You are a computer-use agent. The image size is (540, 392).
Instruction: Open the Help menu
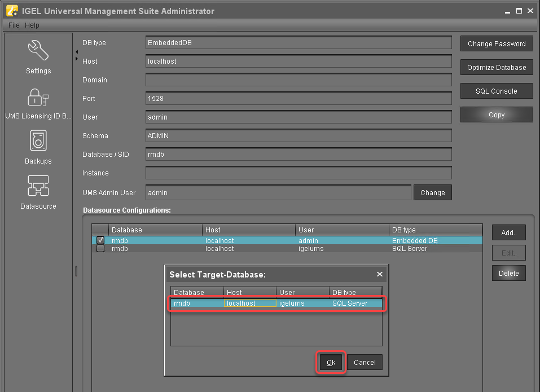point(32,25)
